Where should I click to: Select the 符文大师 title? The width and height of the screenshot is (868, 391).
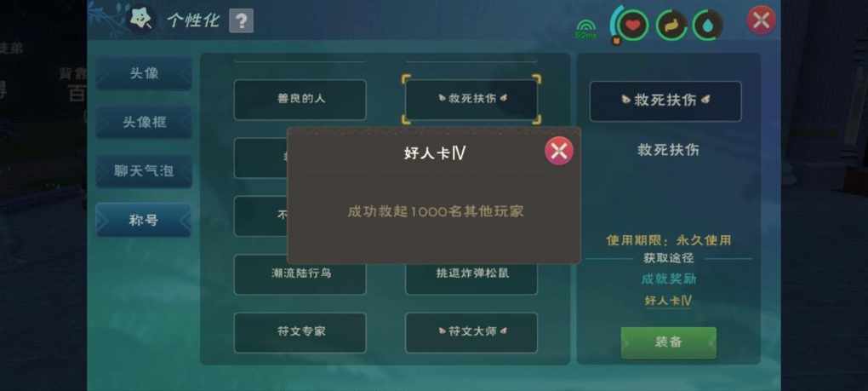pos(471,332)
